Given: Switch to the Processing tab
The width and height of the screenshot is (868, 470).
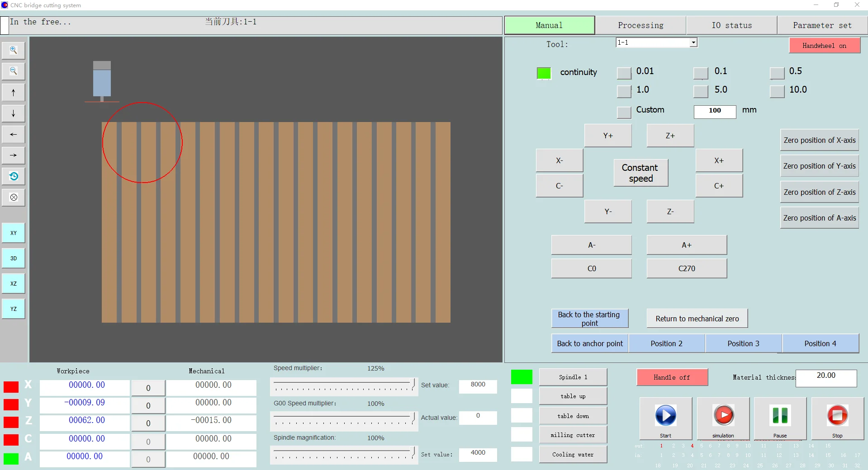Looking at the screenshot, I should 640,25.
